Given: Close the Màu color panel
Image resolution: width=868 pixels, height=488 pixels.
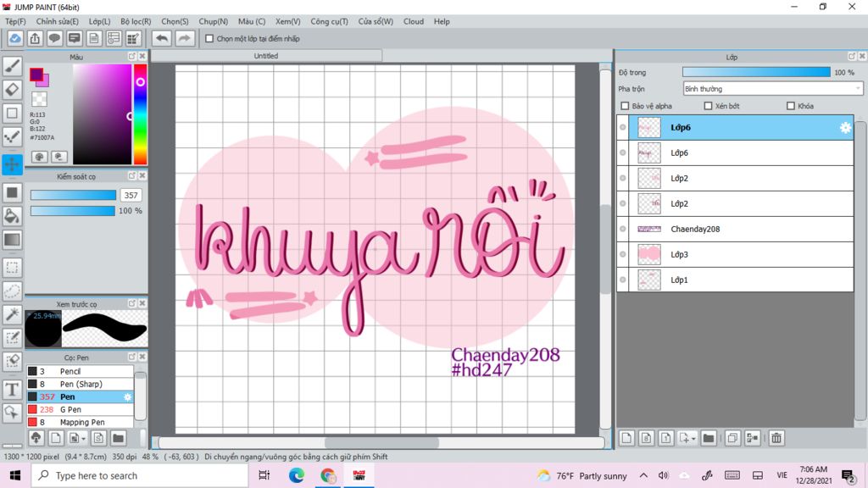Looking at the screenshot, I should (142, 57).
